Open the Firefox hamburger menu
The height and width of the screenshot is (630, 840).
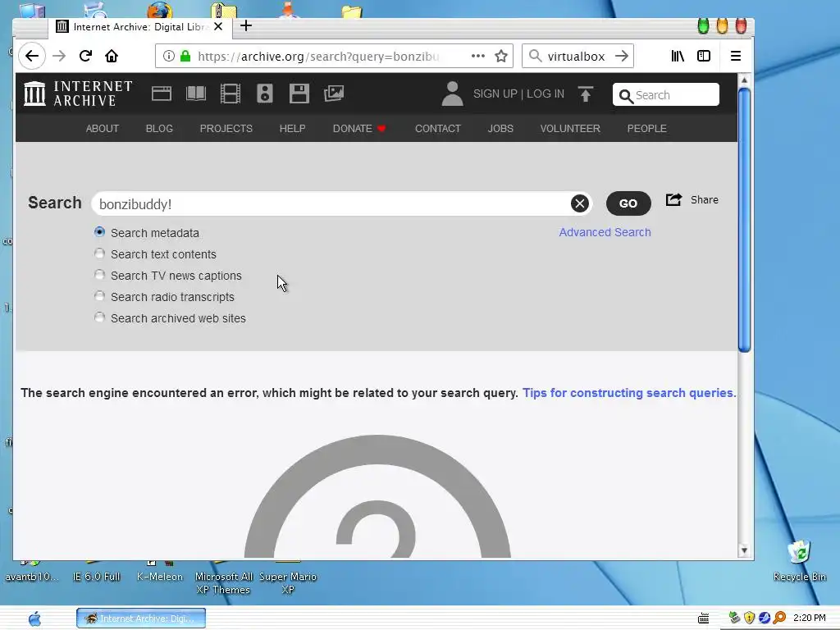click(x=736, y=56)
